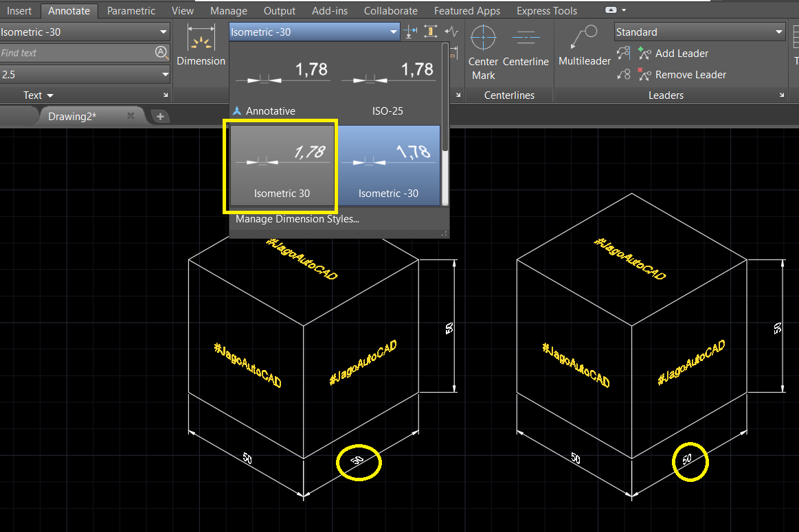The image size is (799, 532).
Task: Collapse the dimension style dropdown arrow
Action: point(394,32)
